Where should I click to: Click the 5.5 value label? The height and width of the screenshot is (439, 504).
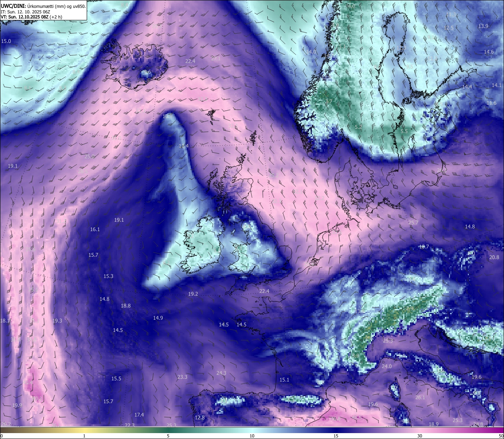coord(404,132)
